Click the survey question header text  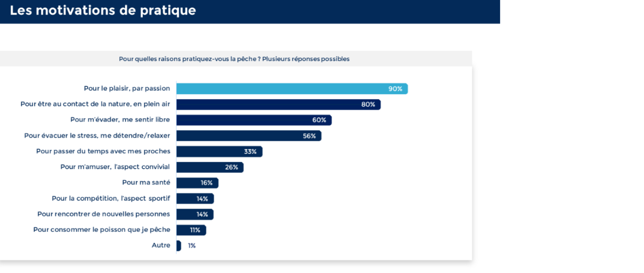click(x=234, y=59)
